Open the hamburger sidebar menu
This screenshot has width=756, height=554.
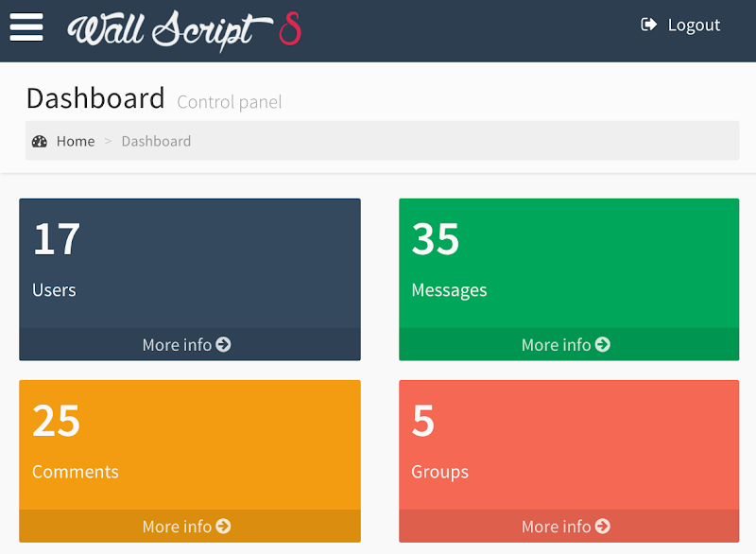pyautogui.click(x=26, y=27)
